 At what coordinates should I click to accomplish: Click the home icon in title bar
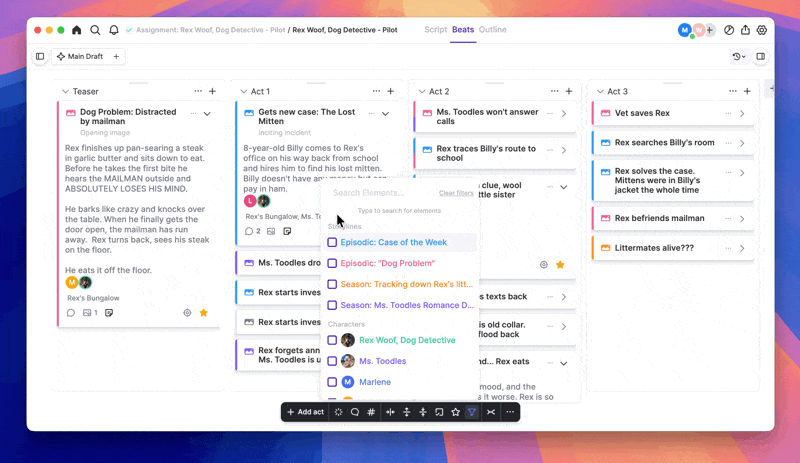[x=77, y=30]
